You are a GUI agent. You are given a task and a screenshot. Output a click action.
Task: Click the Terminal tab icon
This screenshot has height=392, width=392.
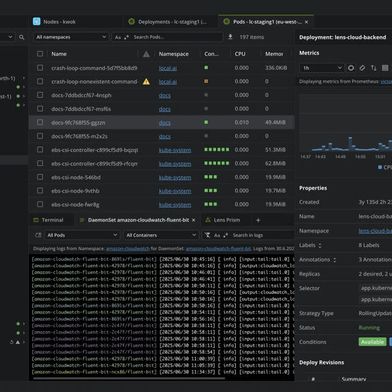(36, 220)
